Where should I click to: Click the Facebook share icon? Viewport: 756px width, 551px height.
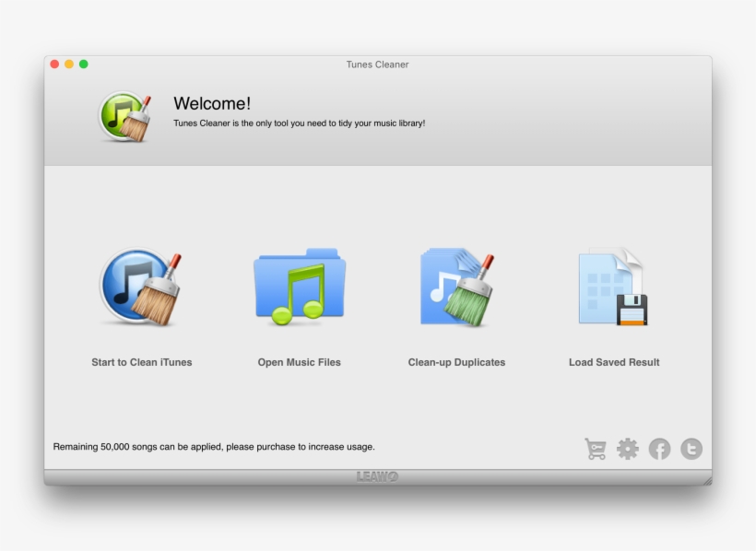tap(659, 449)
